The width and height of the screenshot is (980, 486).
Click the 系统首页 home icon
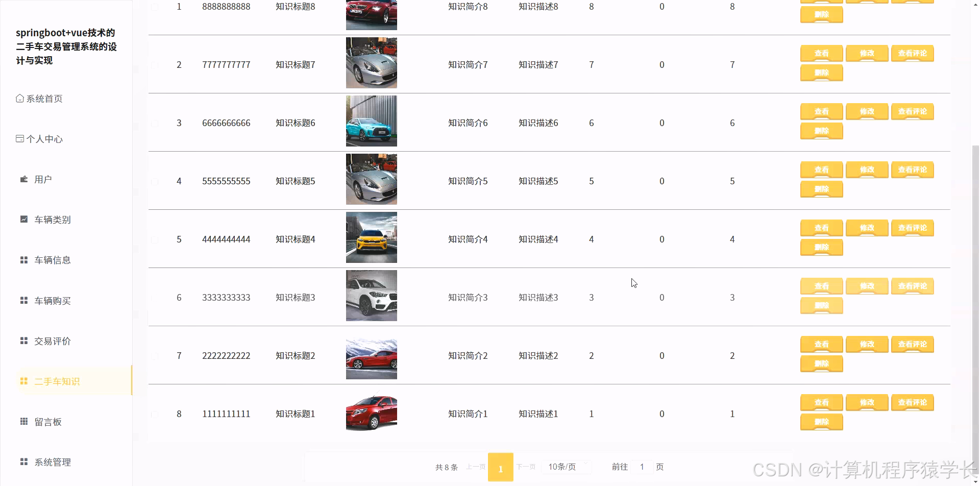coord(20,98)
